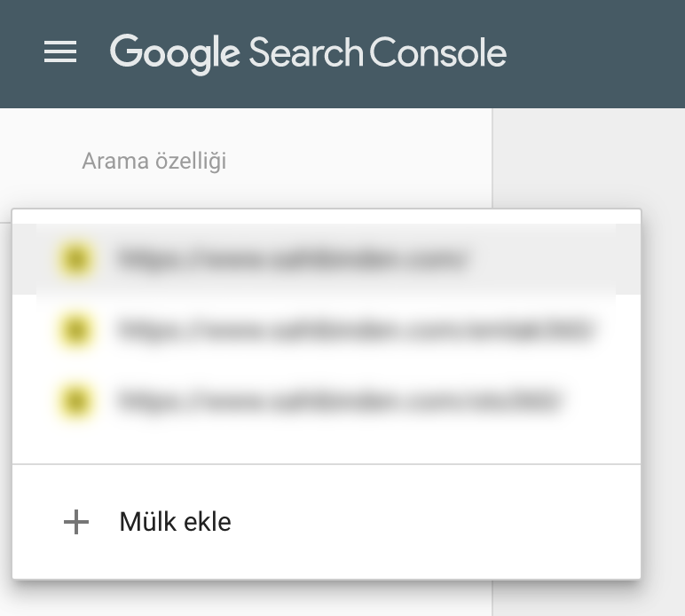The width and height of the screenshot is (685, 616).
Task: Click the third property's yellow favicon
Action: [76, 401]
